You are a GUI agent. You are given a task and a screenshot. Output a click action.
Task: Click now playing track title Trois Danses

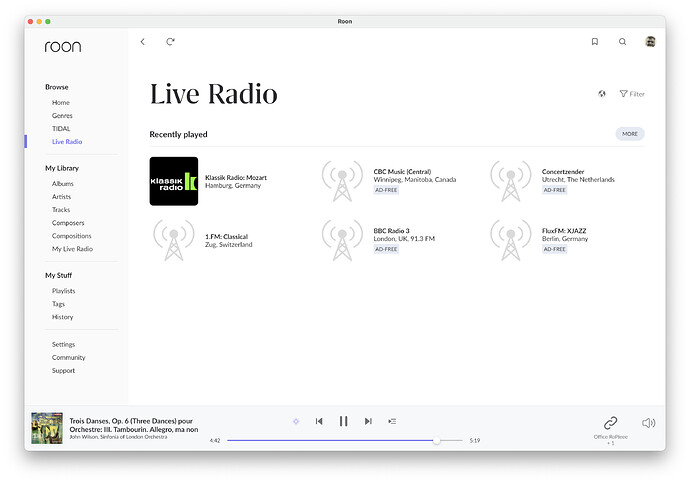point(134,425)
